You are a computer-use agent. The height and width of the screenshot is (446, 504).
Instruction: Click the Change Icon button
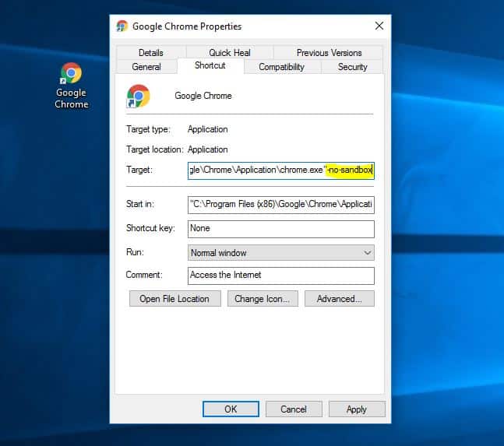[x=263, y=299]
